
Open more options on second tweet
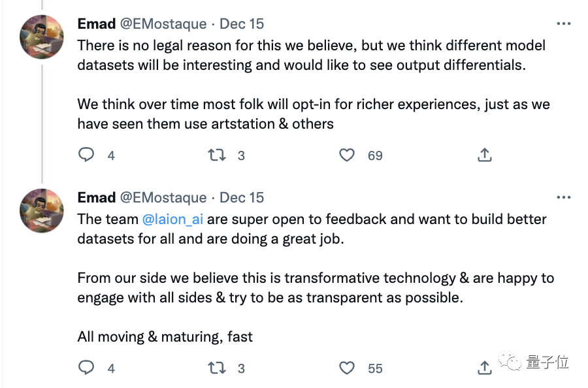[563, 197]
